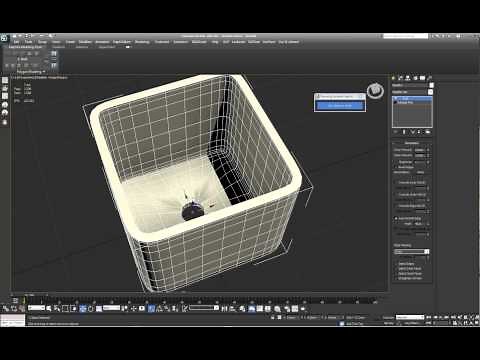Open the selection filter dropdown in toolbar

pyautogui.click(x=36, y=308)
